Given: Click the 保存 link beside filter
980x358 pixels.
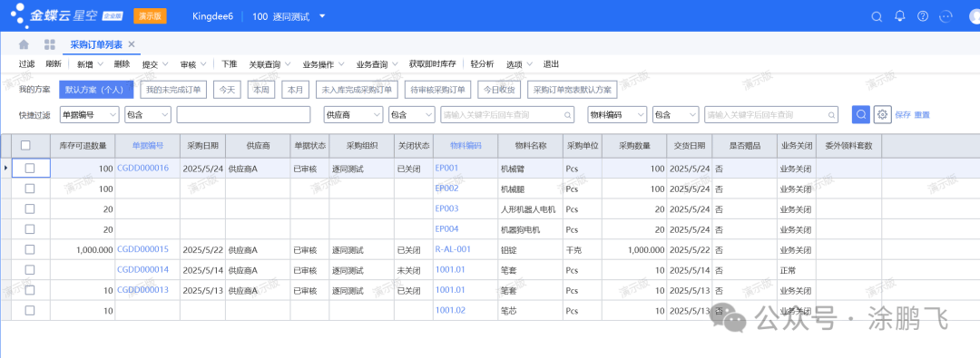Looking at the screenshot, I should (x=903, y=115).
